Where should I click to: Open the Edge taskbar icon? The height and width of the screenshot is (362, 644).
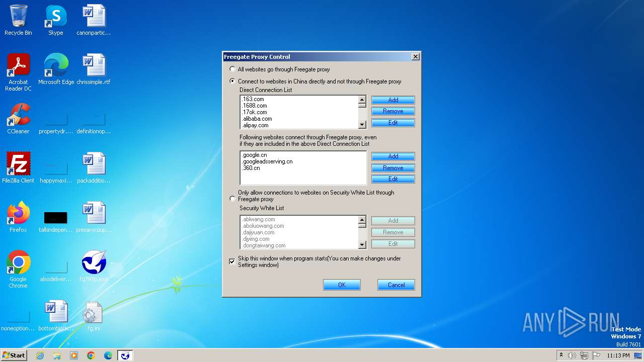[108, 355]
